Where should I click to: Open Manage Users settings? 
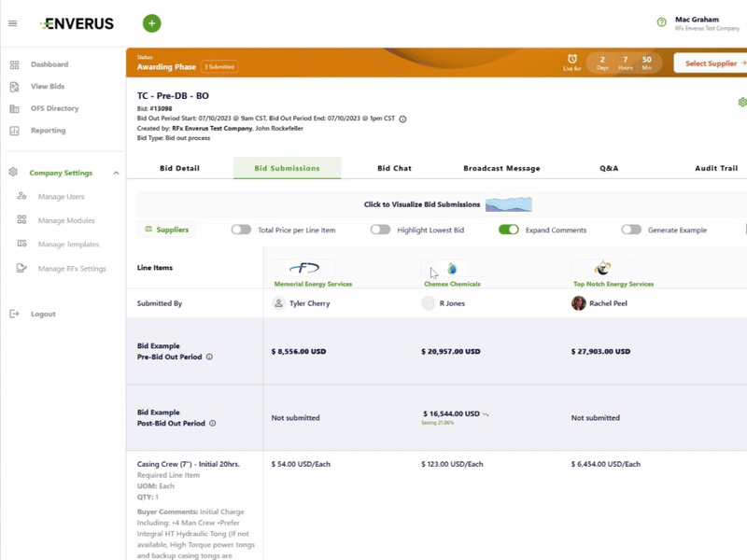pos(61,196)
